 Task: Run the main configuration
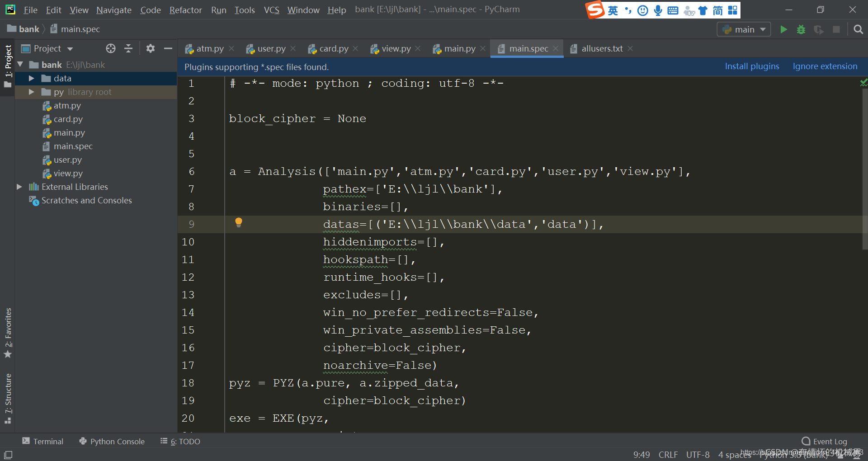783,29
